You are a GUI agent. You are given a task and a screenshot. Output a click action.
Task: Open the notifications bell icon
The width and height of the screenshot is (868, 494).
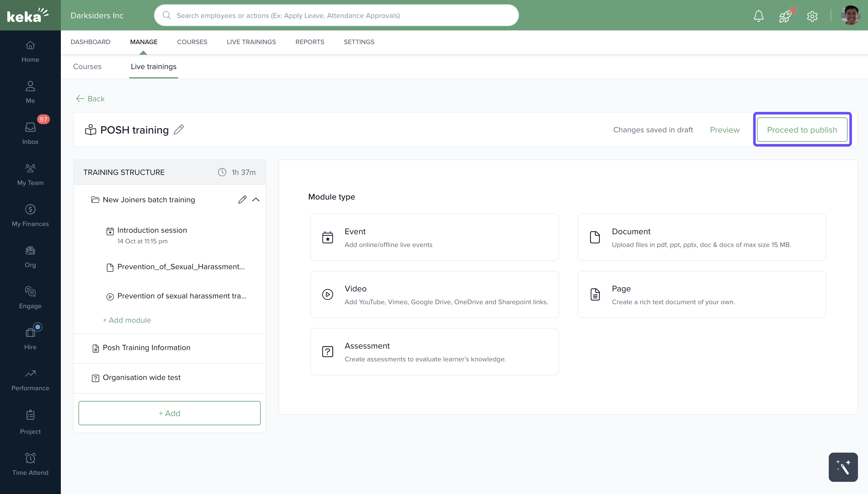[758, 16]
